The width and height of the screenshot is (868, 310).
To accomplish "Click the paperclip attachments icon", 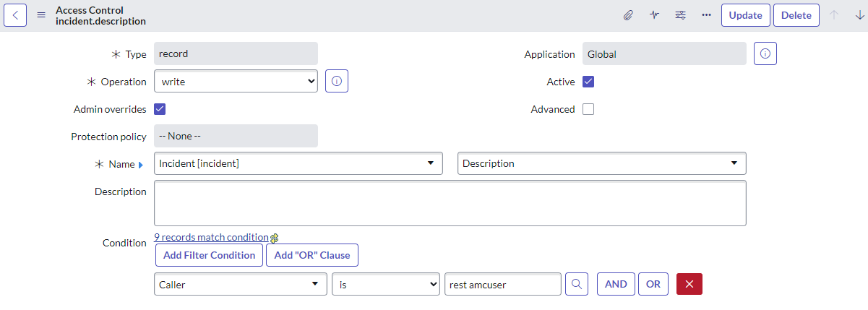I will pyautogui.click(x=628, y=15).
